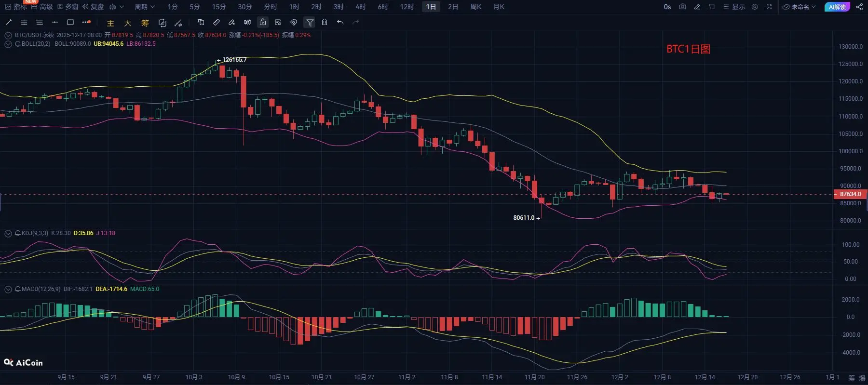Open the chart type dropdown (candle icon)

pyautogui.click(x=117, y=7)
